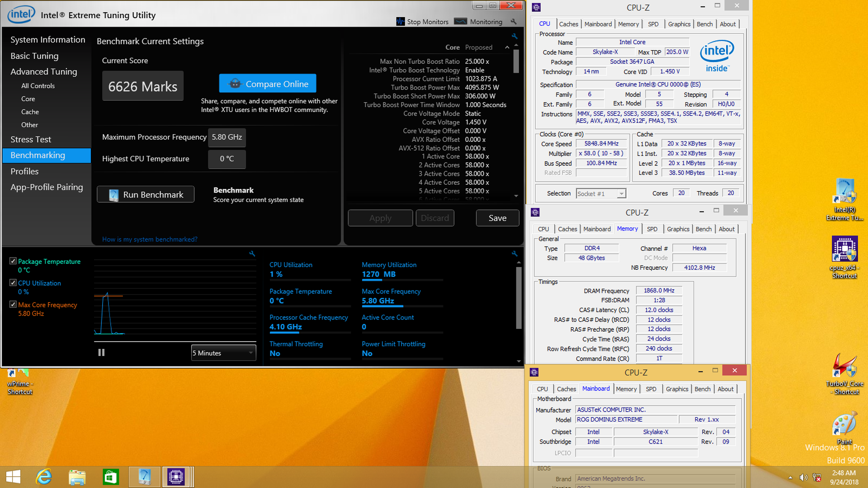
Task: Toggle the Package Temperature checkbox
Action: (x=13, y=261)
